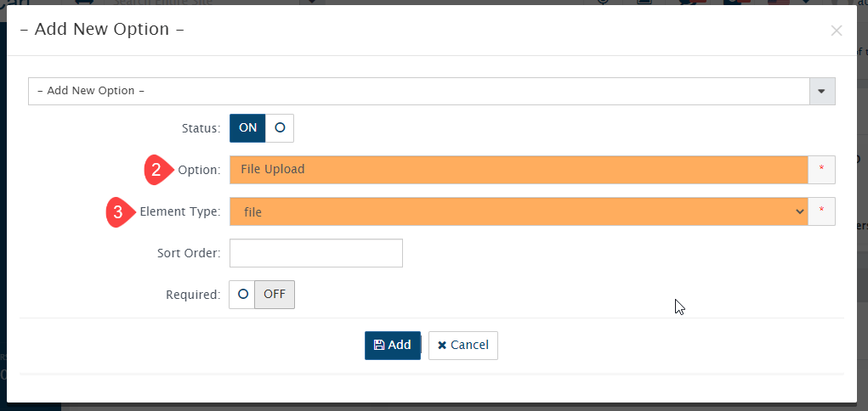This screenshot has width=868, height=411.
Task: Click the floppy-disk save icon on Add button
Action: (379, 345)
